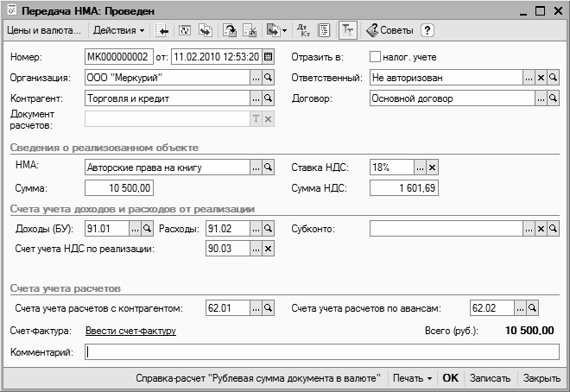Image resolution: width=570 pixels, height=392 pixels.
Task: Toggle the налог. учете checkbox
Action: tap(375, 57)
